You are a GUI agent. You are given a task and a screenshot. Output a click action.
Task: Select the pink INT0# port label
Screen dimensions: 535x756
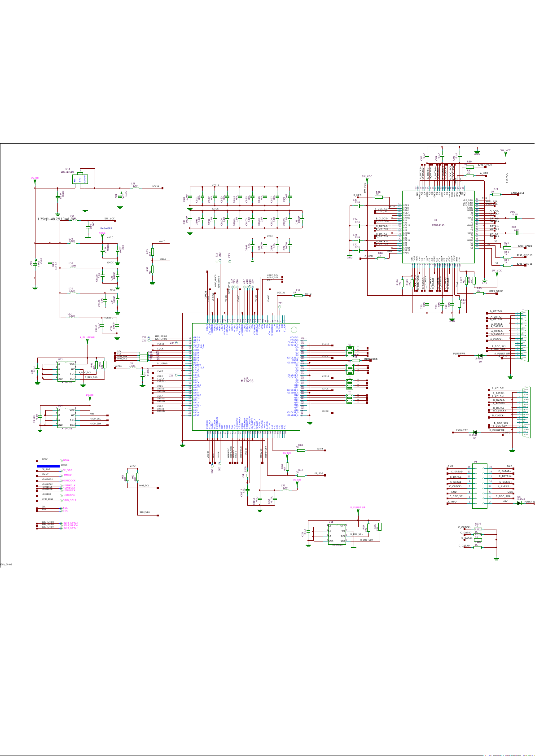(66, 461)
